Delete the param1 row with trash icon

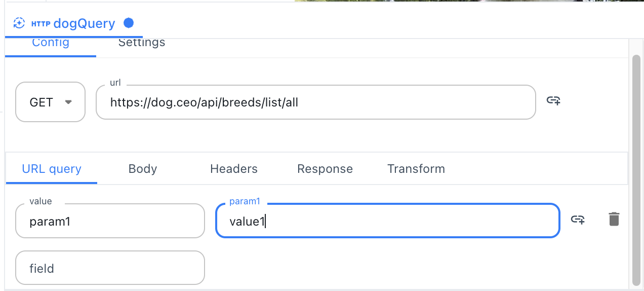[614, 220]
